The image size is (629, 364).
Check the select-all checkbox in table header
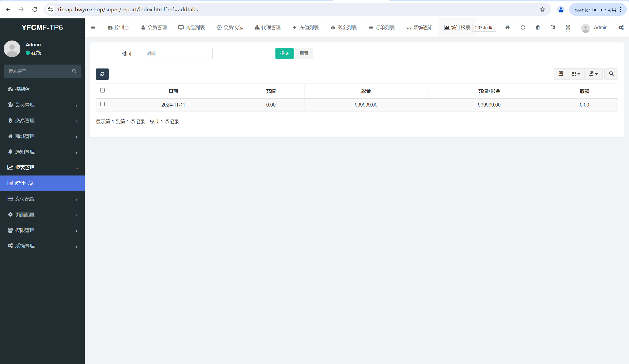click(102, 91)
